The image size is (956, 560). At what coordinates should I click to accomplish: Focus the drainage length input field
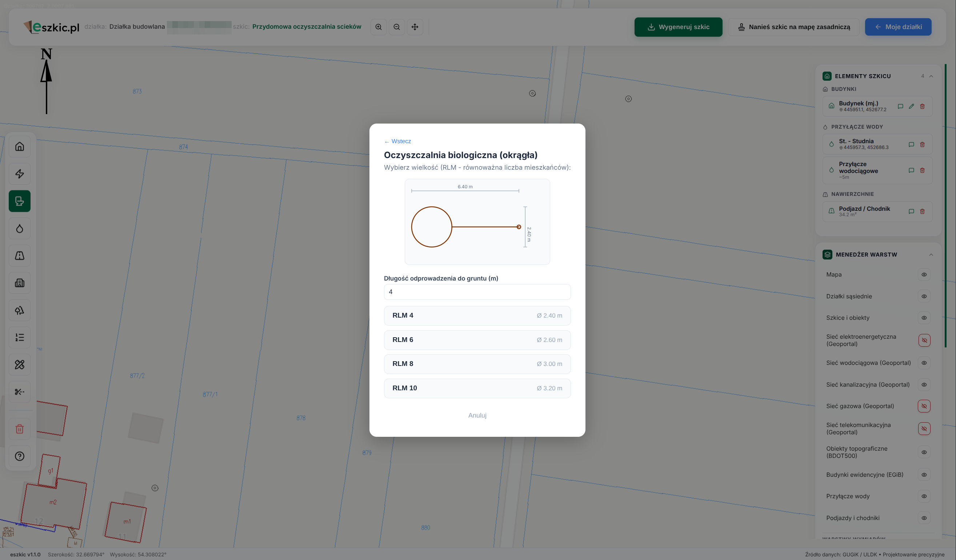(477, 292)
